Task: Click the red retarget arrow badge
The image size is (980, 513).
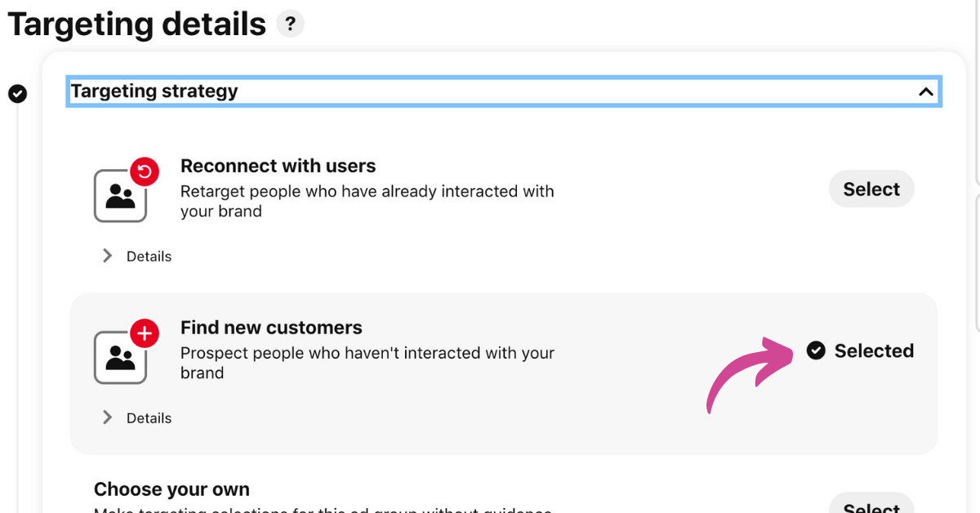Action: tap(145, 172)
